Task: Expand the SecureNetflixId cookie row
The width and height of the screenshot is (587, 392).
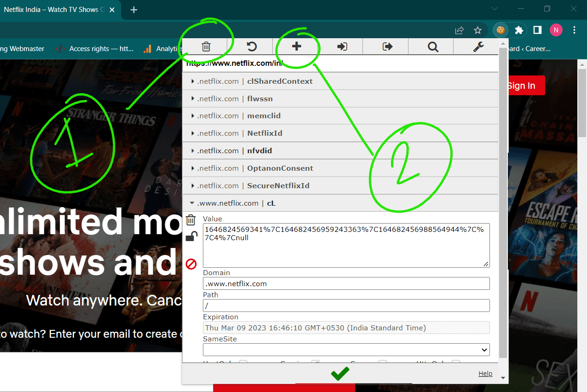Action: click(x=340, y=186)
